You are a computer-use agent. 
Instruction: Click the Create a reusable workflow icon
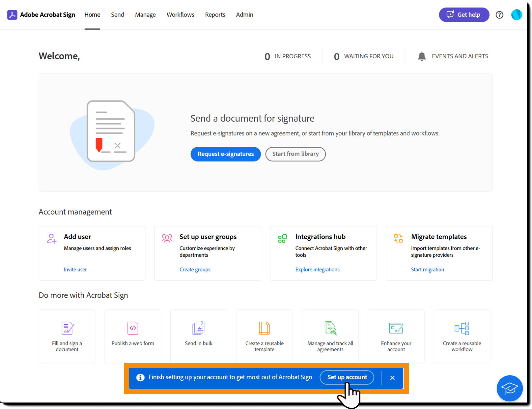coord(462,328)
